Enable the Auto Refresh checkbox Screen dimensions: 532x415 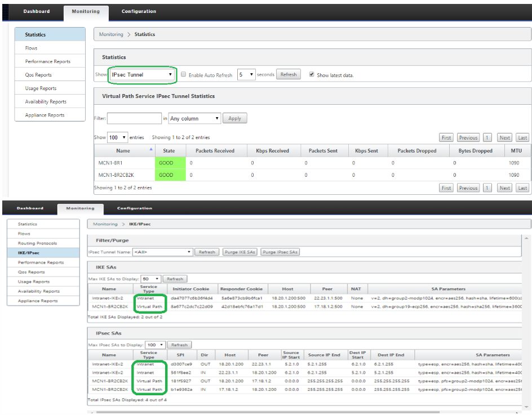point(184,75)
